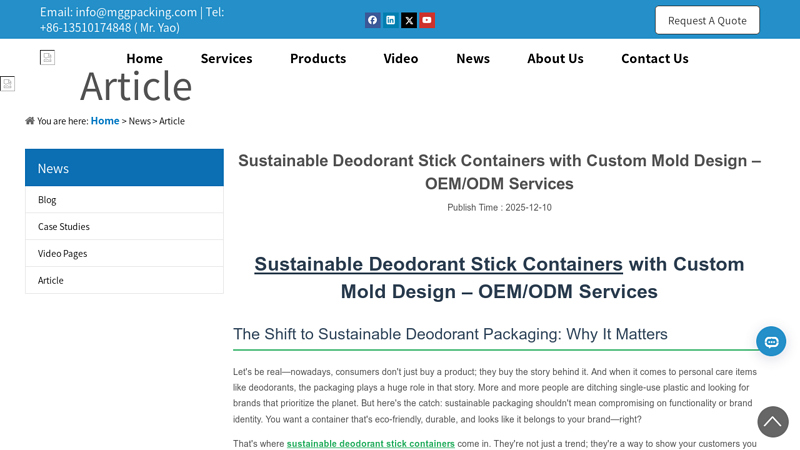800x450 pixels.
Task: Click the News sidebar header
Action: (124, 168)
